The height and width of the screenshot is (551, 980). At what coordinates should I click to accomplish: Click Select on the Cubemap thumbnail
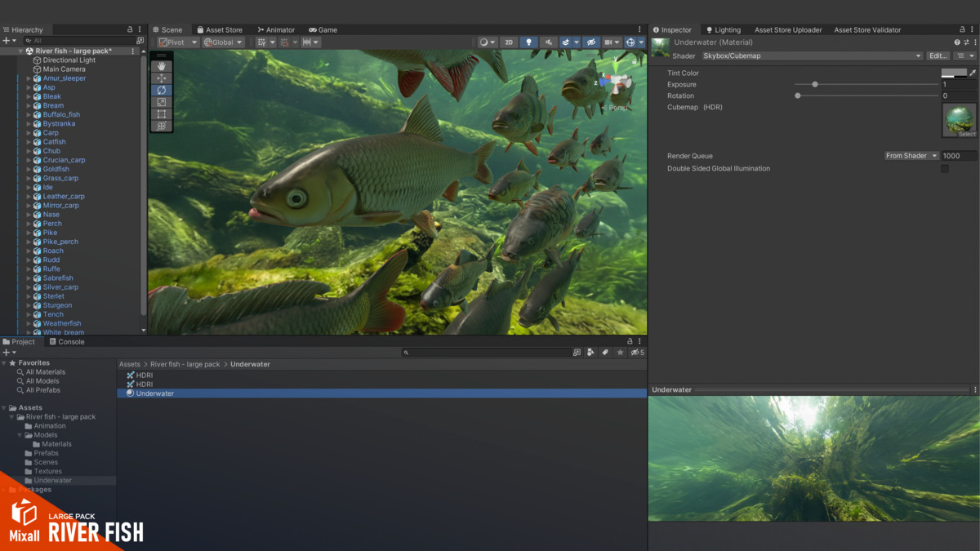coord(967,134)
